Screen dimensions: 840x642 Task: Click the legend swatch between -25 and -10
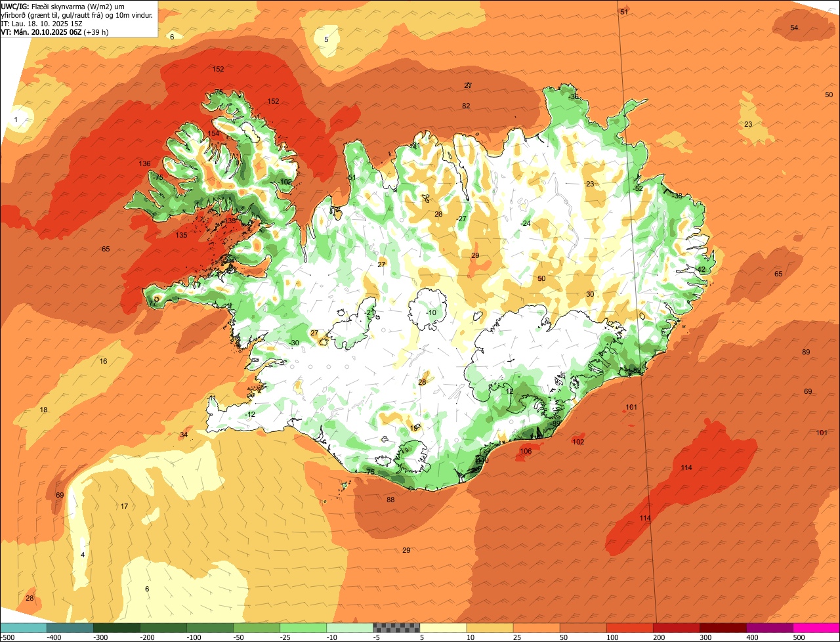click(303, 628)
